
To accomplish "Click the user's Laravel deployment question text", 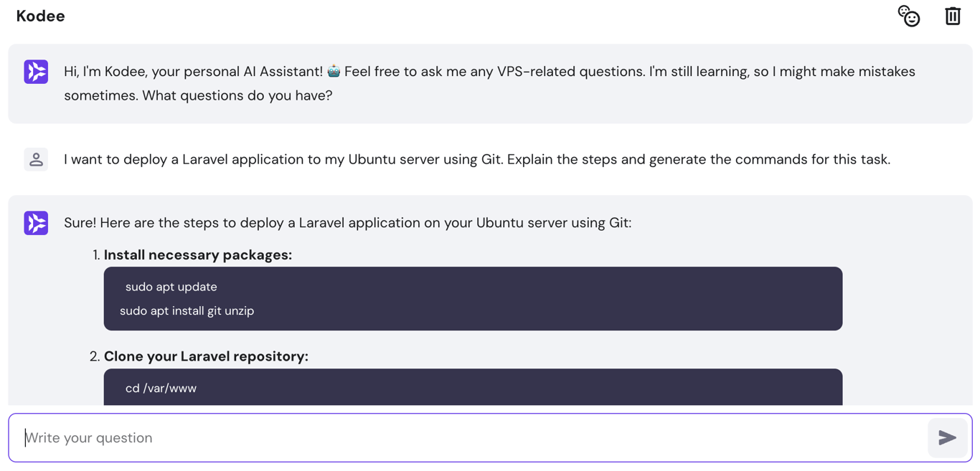I will pyautogui.click(x=476, y=159).
